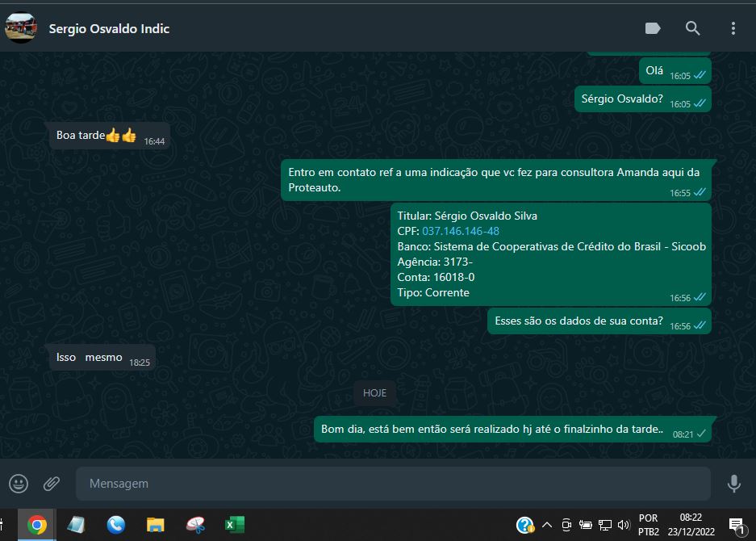Open the three-dot chat menu
Viewport: 756px width, 541px height.
tap(733, 28)
